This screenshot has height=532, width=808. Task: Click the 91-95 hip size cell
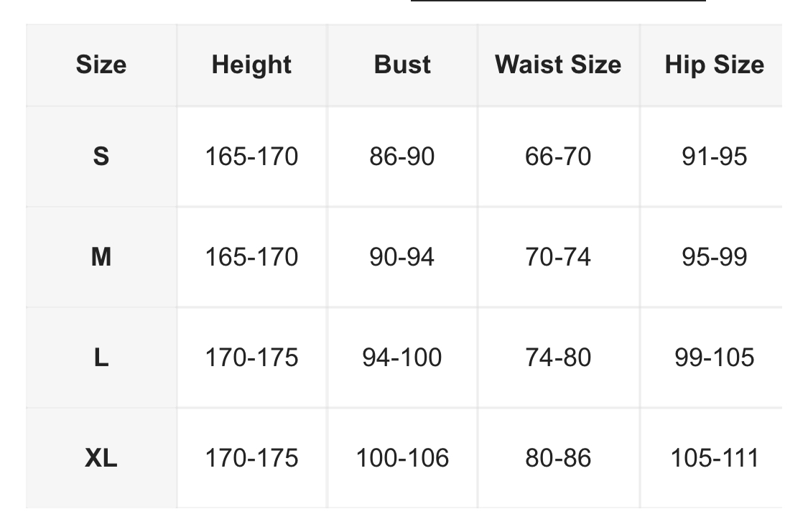point(714,157)
